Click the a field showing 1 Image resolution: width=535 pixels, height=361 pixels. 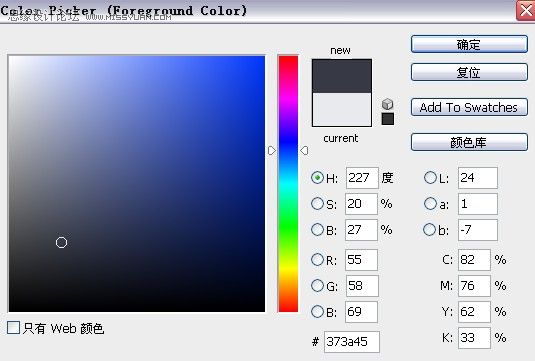tap(478, 204)
